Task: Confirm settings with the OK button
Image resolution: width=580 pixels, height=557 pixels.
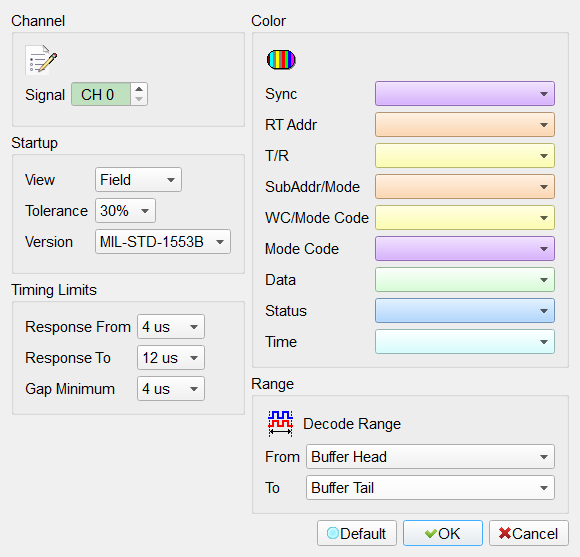Action: tap(443, 533)
